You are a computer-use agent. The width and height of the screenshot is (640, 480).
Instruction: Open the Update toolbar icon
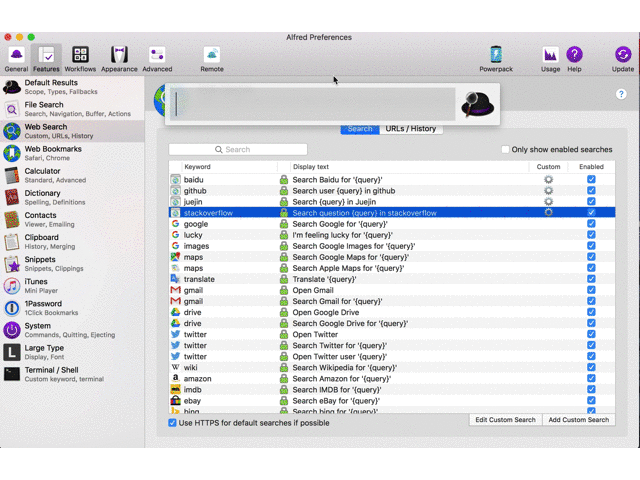click(623, 59)
